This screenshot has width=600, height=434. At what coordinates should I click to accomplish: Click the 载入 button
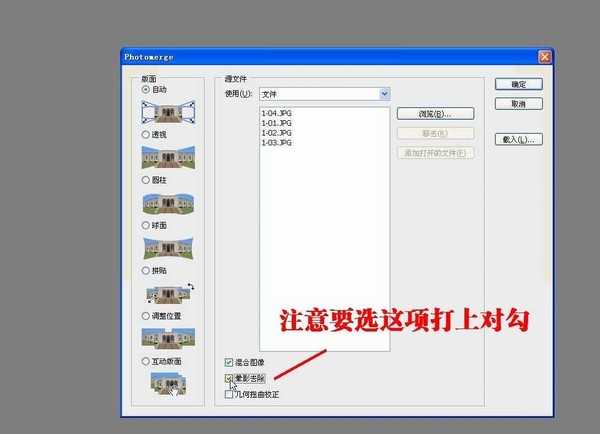click(x=518, y=139)
